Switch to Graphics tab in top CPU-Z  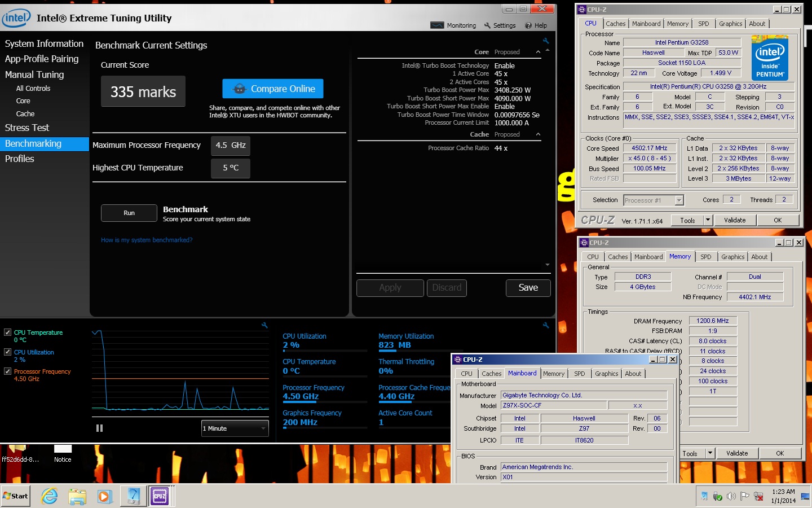(730, 24)
